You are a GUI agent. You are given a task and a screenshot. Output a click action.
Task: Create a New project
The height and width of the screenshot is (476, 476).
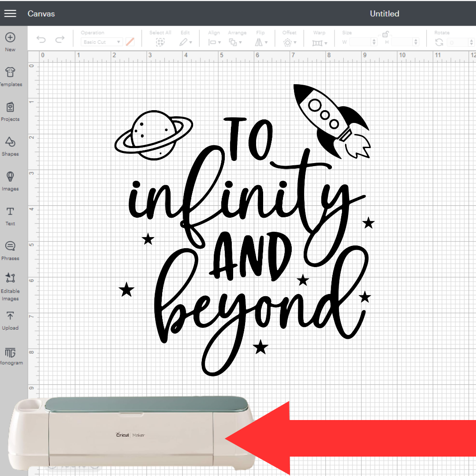(10, 42)
